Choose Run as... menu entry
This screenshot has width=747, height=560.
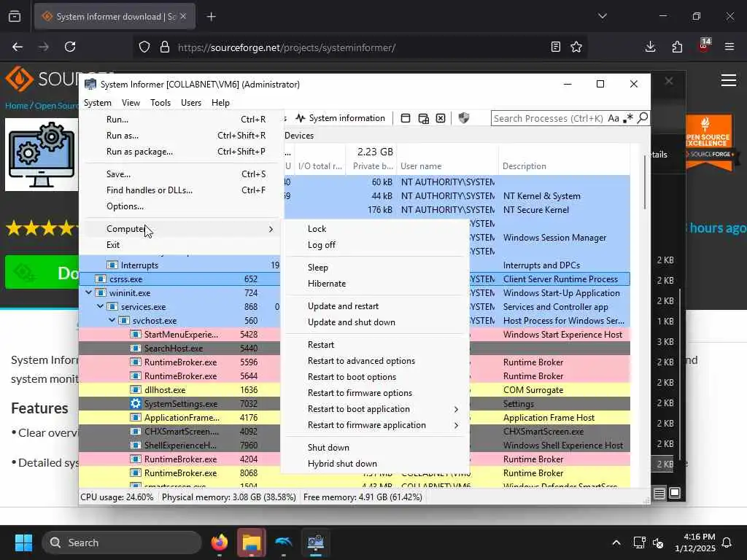coord(181,136)
